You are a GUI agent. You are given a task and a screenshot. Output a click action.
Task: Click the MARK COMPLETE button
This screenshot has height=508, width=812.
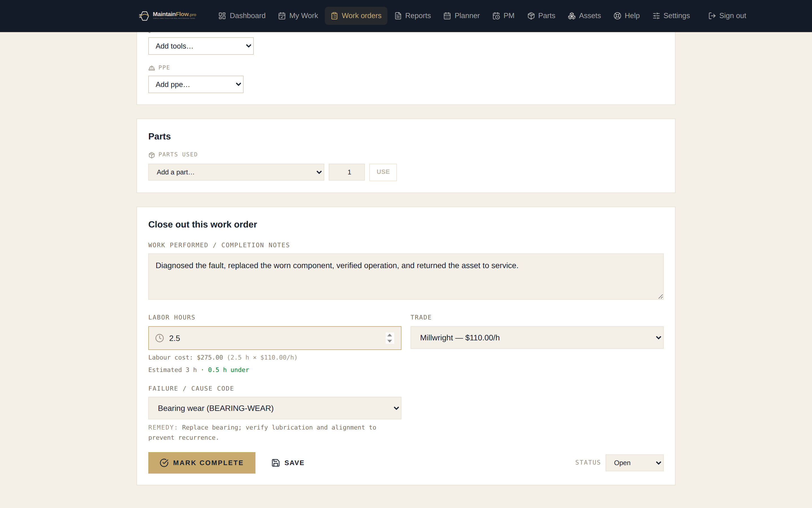click(202, 463)
